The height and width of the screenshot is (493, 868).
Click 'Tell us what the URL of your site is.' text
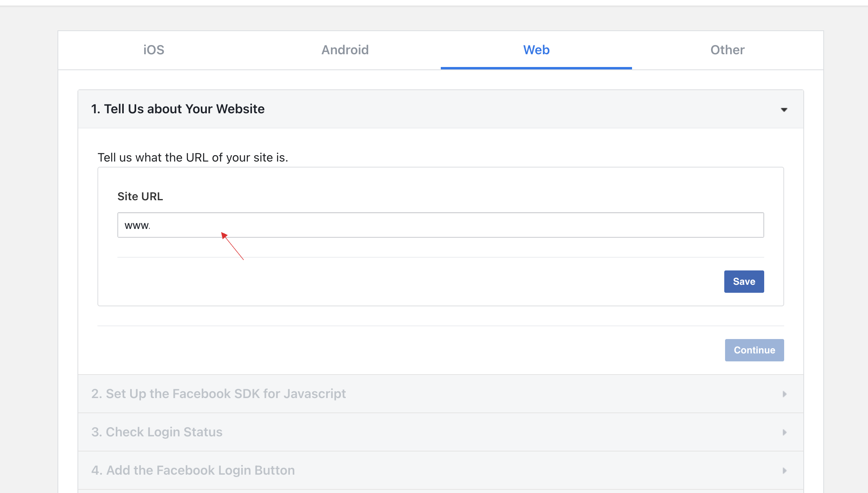(x=193, y=158)
